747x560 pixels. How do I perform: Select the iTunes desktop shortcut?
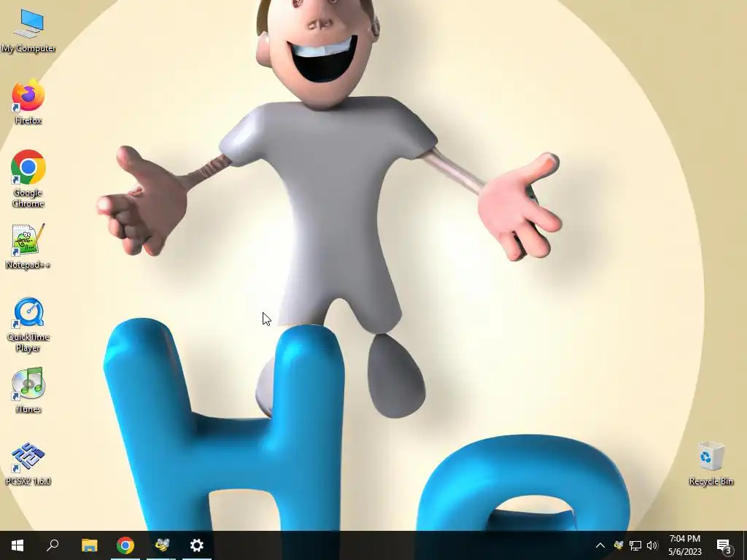tap(28, 391)
